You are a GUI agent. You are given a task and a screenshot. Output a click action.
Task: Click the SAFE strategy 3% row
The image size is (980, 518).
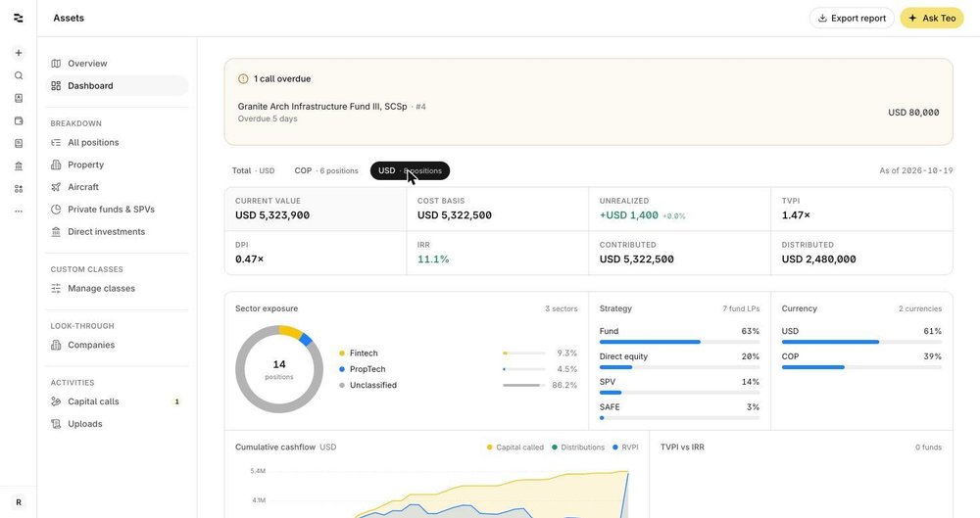click(x=679, y=411)
